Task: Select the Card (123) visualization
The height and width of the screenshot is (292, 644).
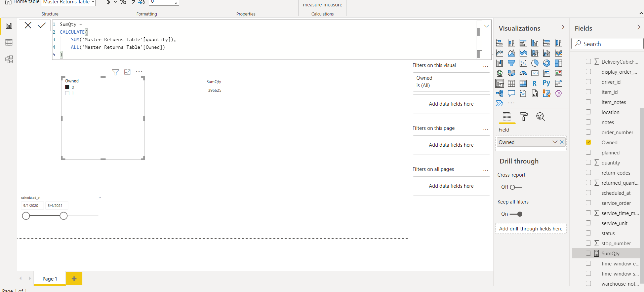Action: pyautogui.click(x=535, y=73)
